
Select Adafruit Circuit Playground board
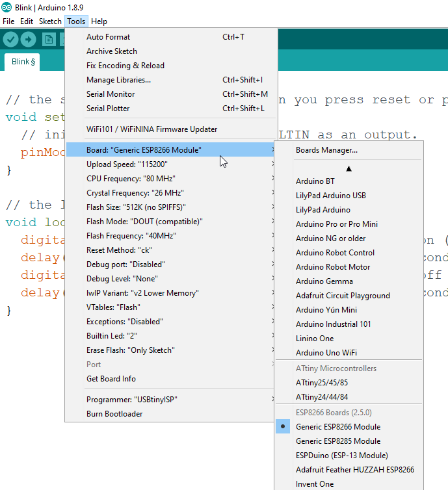pos(349,296)
